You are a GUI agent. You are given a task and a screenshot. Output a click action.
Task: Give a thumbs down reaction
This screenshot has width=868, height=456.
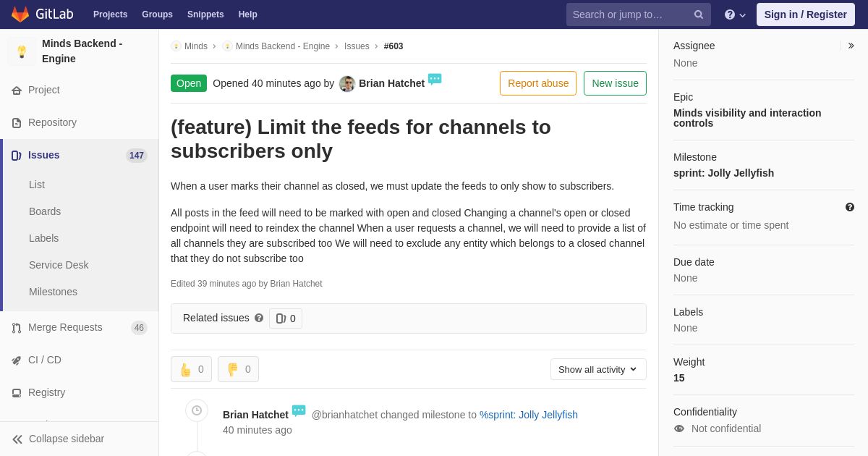238,369
